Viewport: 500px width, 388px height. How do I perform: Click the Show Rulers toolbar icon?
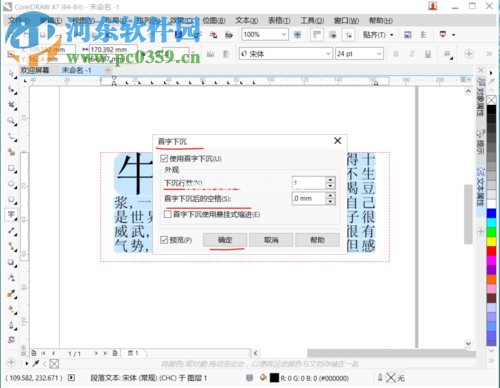pos(317,35)
